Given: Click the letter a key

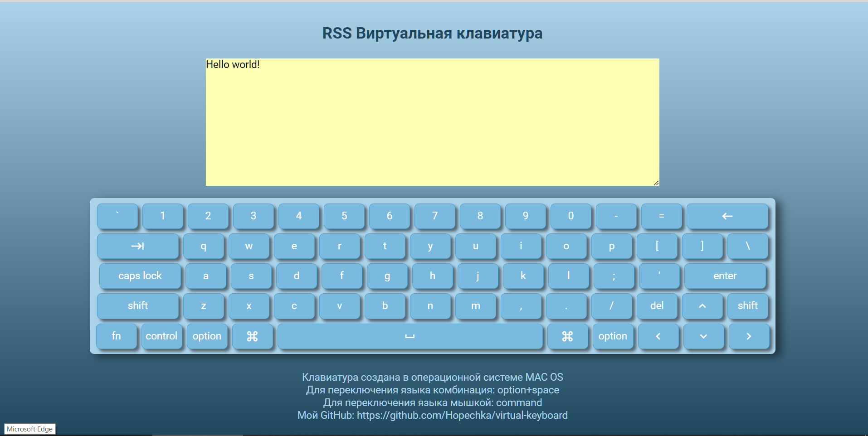Looking at the screenshot, I should coord(205,276).
